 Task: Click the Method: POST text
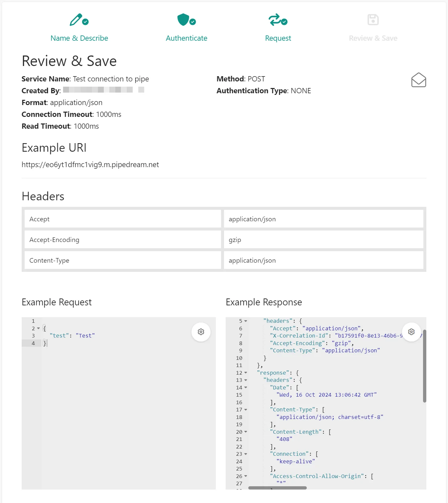pos(241,79)
